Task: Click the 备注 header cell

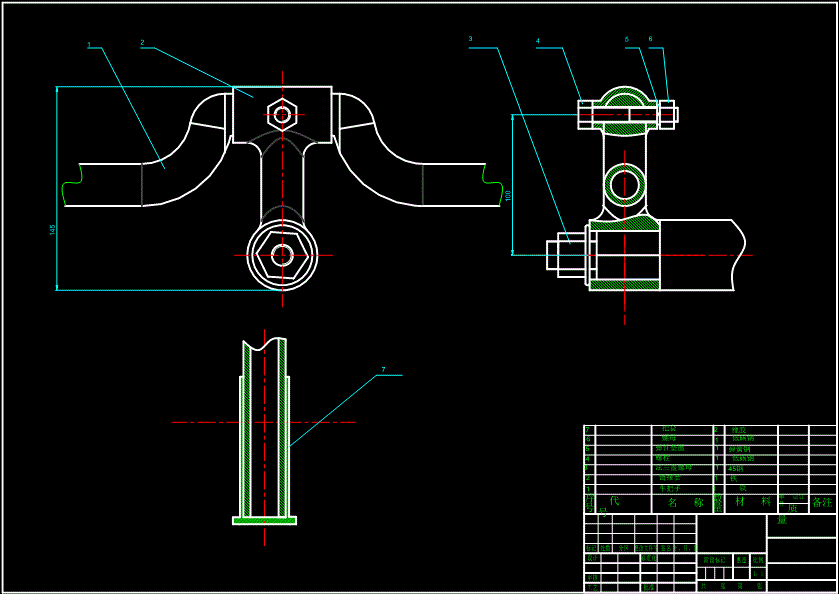Action: pyautogui.click(x=822, y=502)
